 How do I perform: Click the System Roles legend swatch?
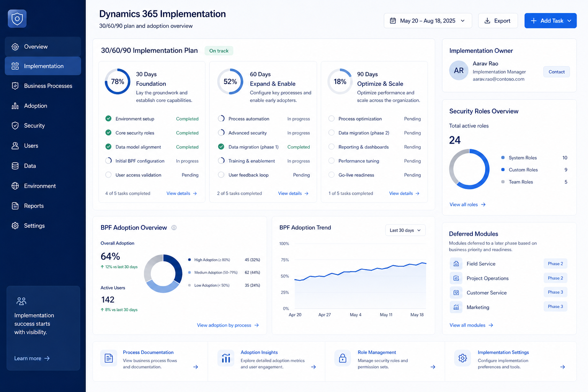click(503, 157)
